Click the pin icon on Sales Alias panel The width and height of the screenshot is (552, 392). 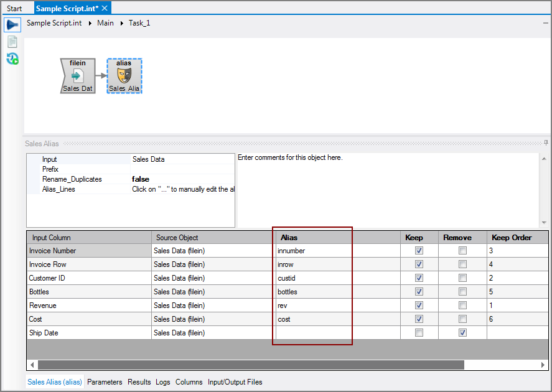[546, 143]
